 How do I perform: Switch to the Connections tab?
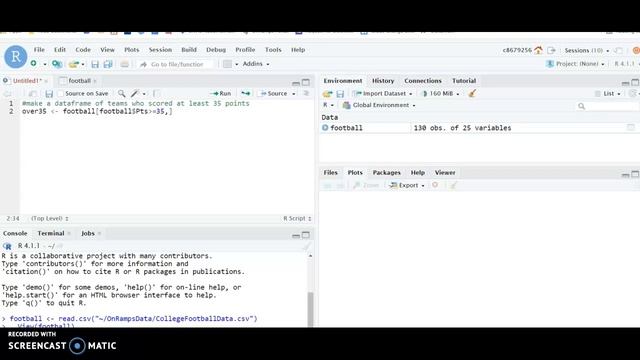pyautogui.click(x=423, y=81)
